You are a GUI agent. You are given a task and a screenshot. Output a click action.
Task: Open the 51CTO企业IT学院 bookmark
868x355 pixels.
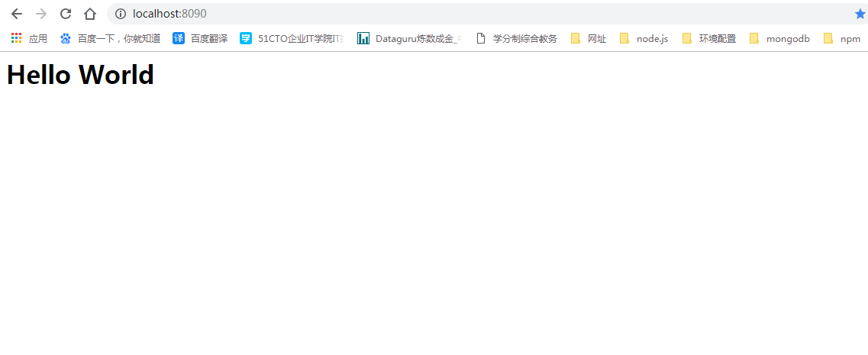tap(292, 38)
